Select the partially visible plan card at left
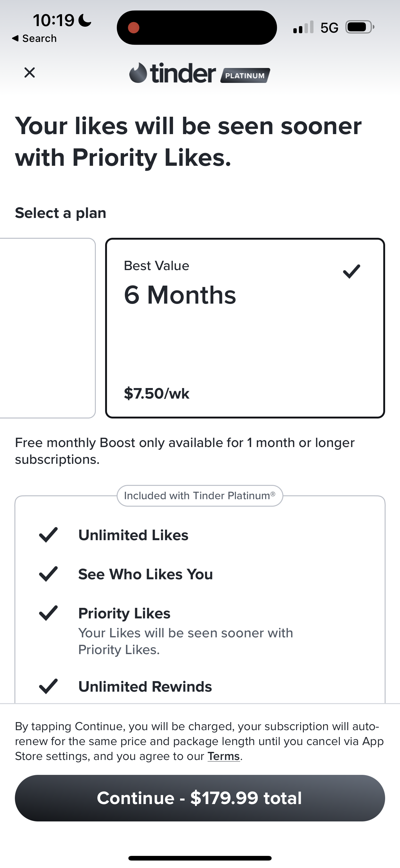 point(47,328)
